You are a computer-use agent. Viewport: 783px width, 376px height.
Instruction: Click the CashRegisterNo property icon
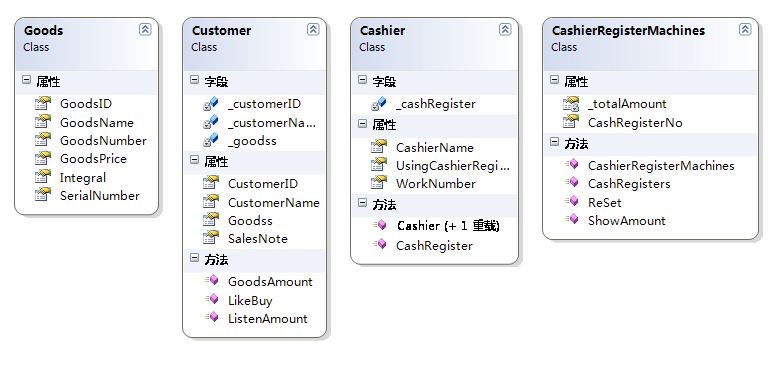pos(571,122)
